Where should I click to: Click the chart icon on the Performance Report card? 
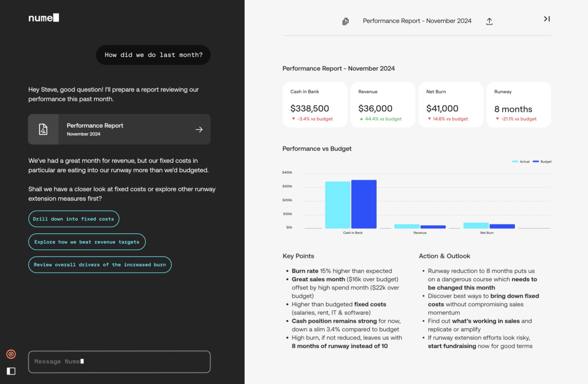43,129
